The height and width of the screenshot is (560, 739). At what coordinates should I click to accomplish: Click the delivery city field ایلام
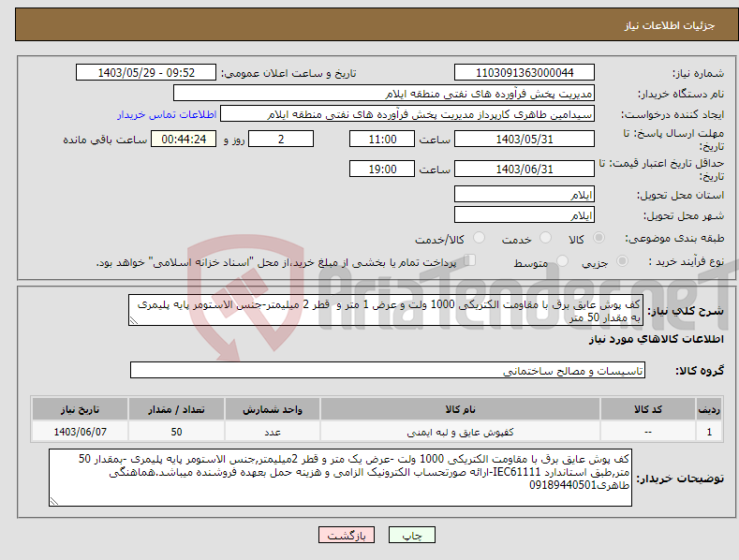point(525,215)
